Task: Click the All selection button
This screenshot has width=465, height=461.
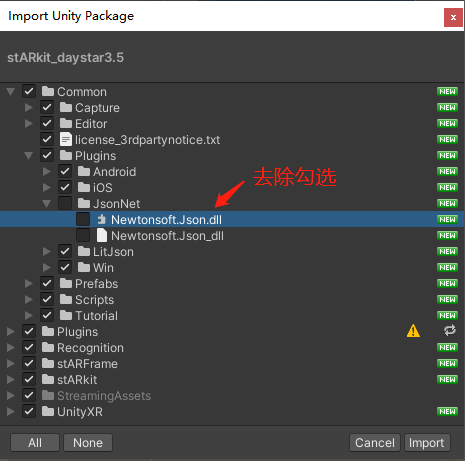Action: click(x=35, y=443)
